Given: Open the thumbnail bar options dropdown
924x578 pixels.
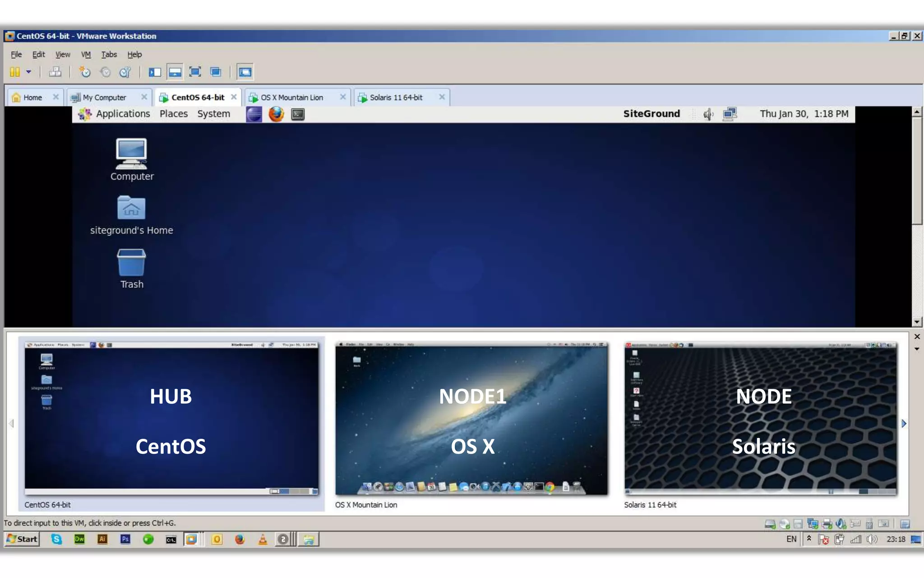Looking at the screenshot, I should tap(917, 349).
